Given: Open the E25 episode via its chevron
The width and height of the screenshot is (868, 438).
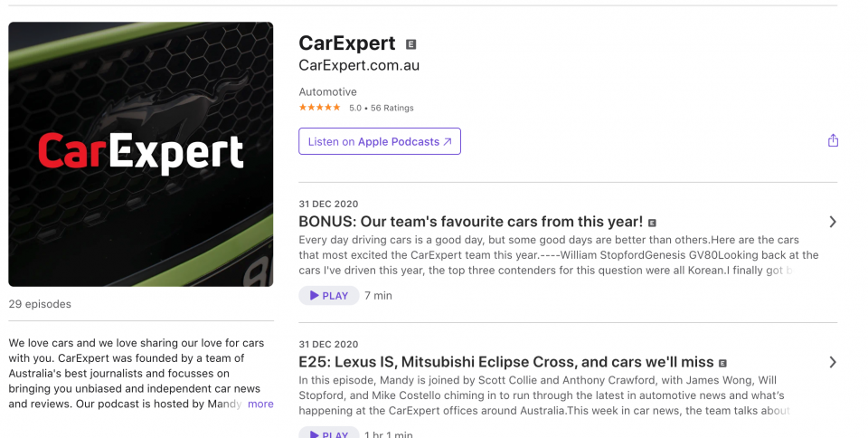Looking at the screenshot, I should tap(833, 362).
